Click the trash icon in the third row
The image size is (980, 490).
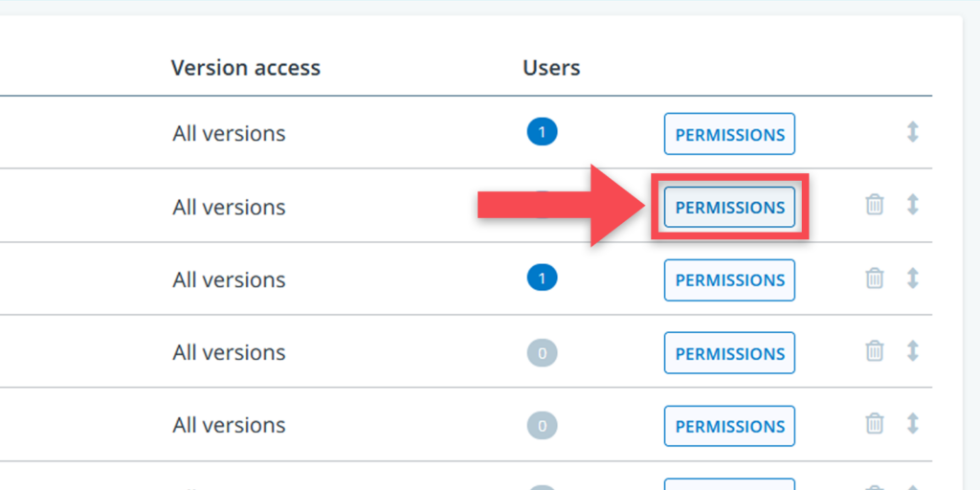875,278
